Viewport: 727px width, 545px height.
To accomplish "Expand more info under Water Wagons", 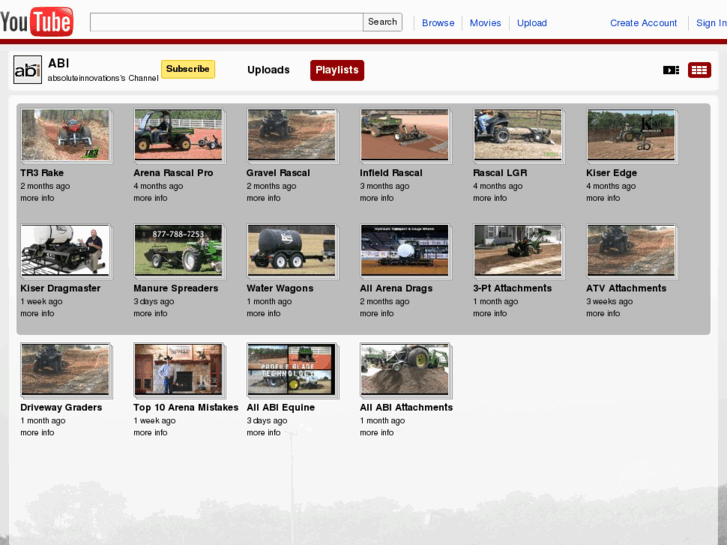I will (263, 314).
